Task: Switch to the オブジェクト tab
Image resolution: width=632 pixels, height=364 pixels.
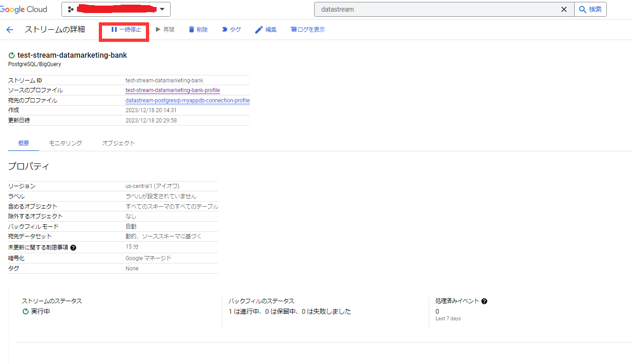Action: tap(118, 143)
